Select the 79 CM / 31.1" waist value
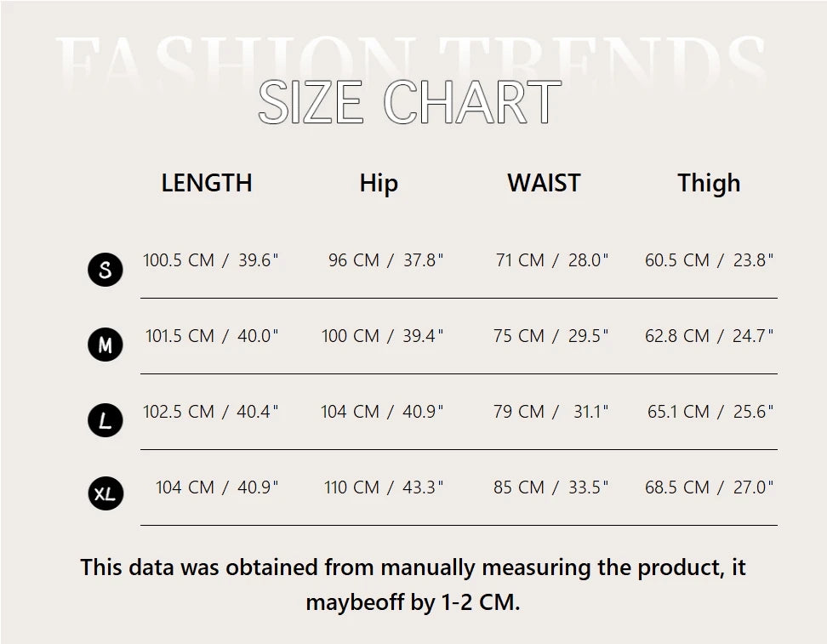Viewport: 827px width, 644px height. (x=551, y=412)
